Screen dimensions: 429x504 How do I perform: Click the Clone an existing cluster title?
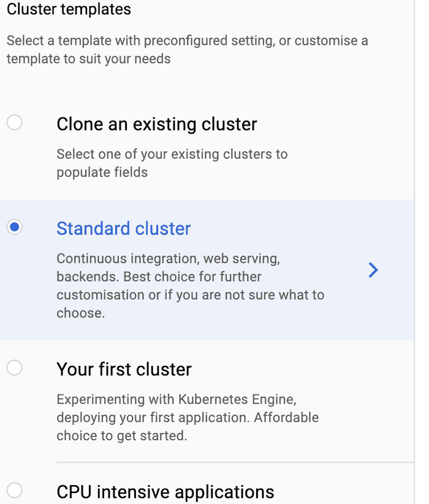[x=156, y=124]
